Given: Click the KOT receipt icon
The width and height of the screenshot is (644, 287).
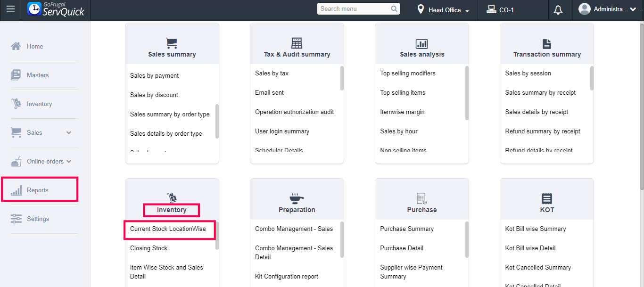Looking at the screenshot, I should 547,198.
